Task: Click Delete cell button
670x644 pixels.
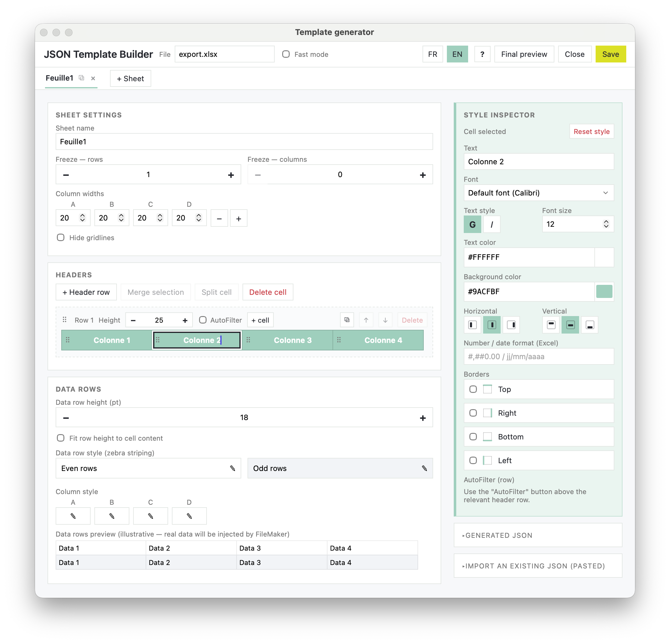Action: [268, 292]
